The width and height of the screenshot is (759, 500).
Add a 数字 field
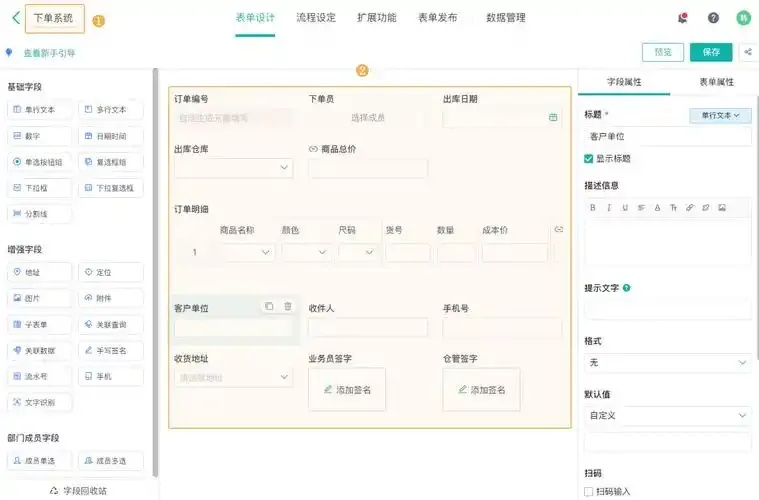point(40,136)
